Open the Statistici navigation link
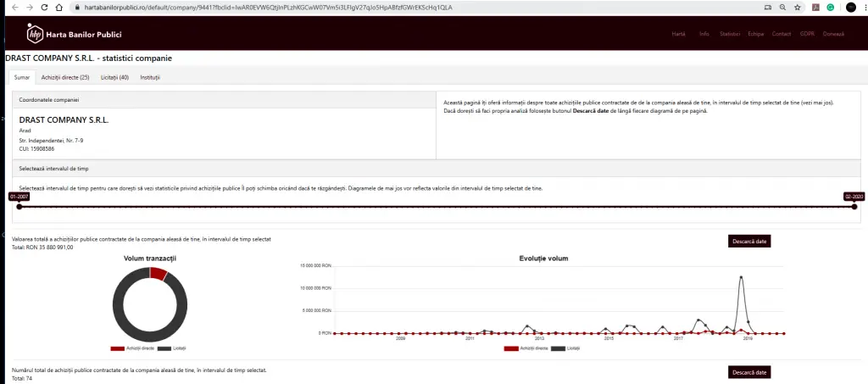868x384 pixels. [730, 34]
